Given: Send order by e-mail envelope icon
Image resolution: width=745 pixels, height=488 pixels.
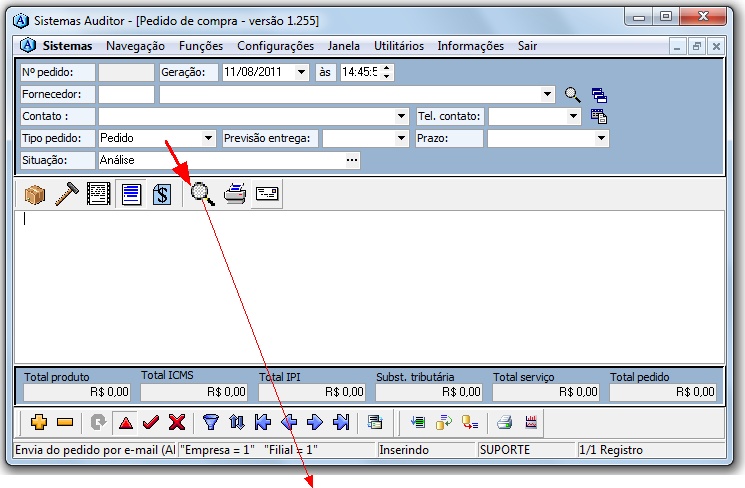Looking at the screenshot, I should click(267, 193).
